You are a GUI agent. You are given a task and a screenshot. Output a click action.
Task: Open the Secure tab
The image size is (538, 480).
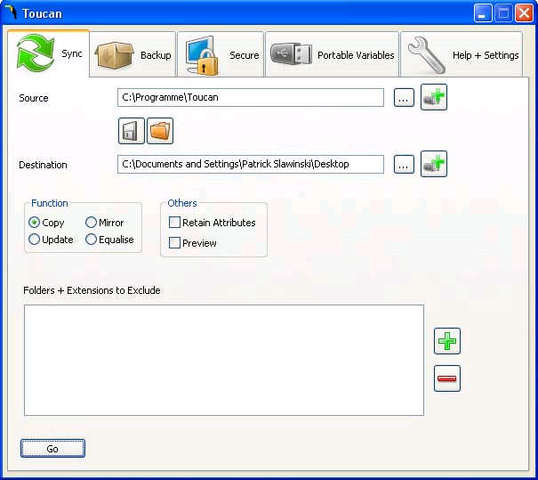pyautogui.click(x=221, y=54)
